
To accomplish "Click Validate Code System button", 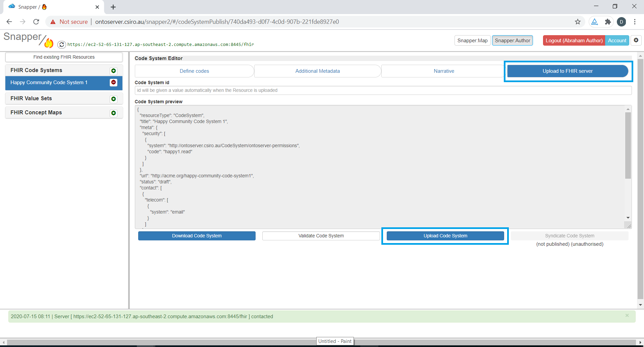I will tap(321, 236).
